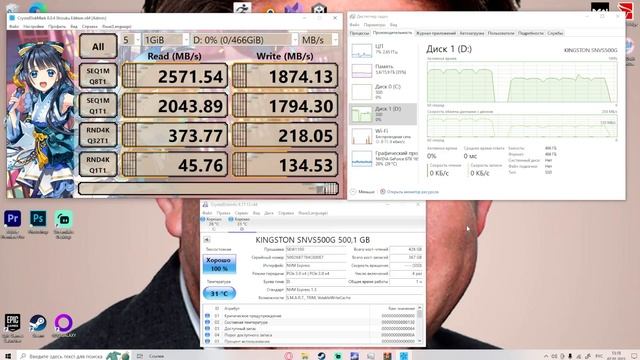The height and width of the screenshot is (360, 640).
Task: Open the Epic Games Launcher desktop icon
Action: point(13,327)
